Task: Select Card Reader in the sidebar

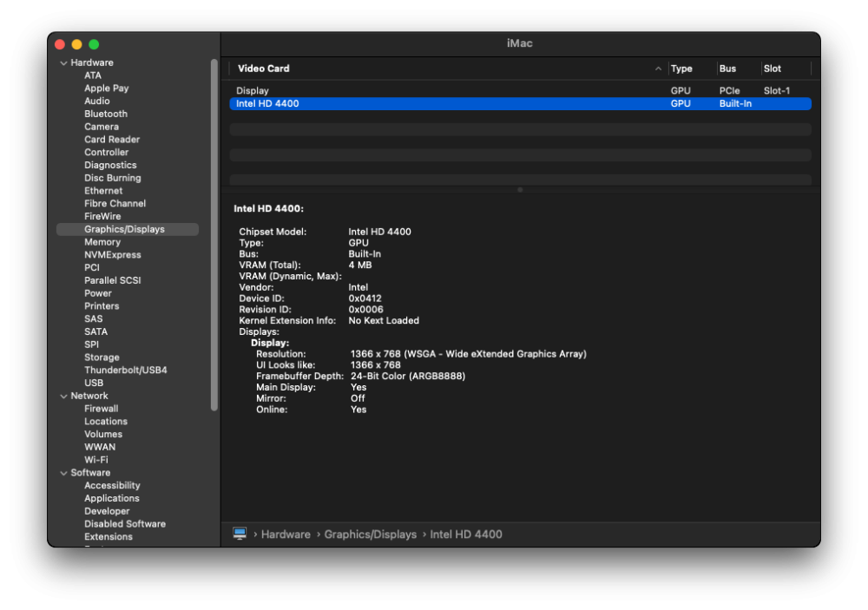Action: point(112,140)
